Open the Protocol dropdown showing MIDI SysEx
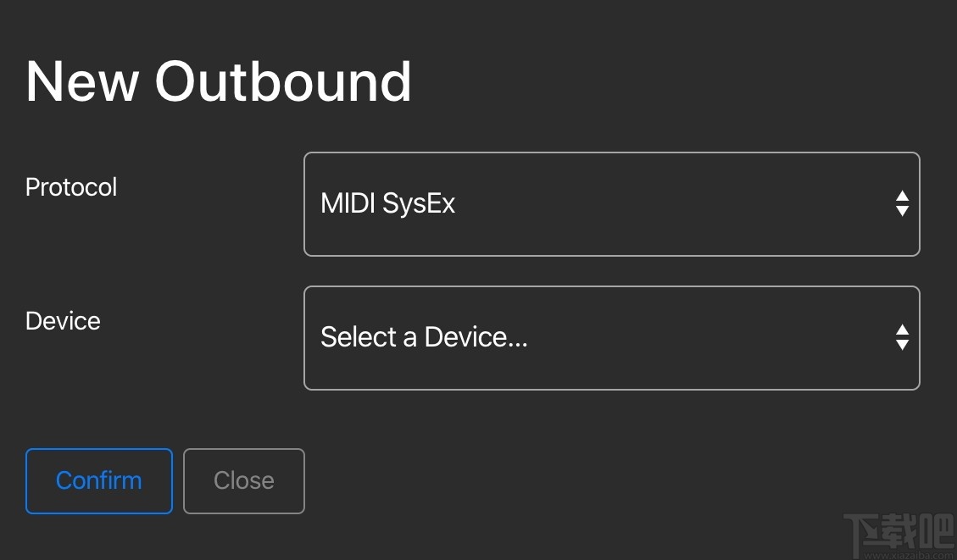The width and height of the screenshot is (957, 560). pyautogui.click(x=611, y=204)
